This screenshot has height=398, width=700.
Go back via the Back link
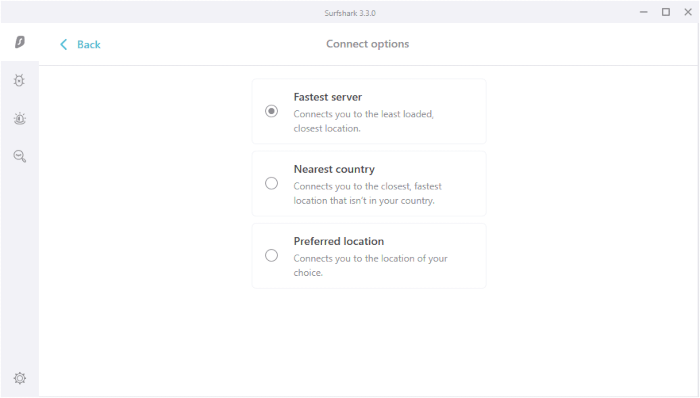(x=88, y=45)
